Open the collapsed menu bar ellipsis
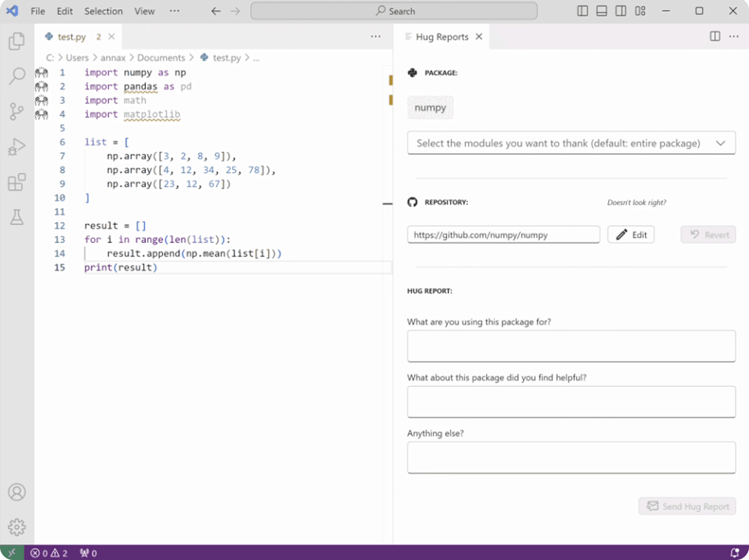 pyautogui.click(x=174, y=11)
